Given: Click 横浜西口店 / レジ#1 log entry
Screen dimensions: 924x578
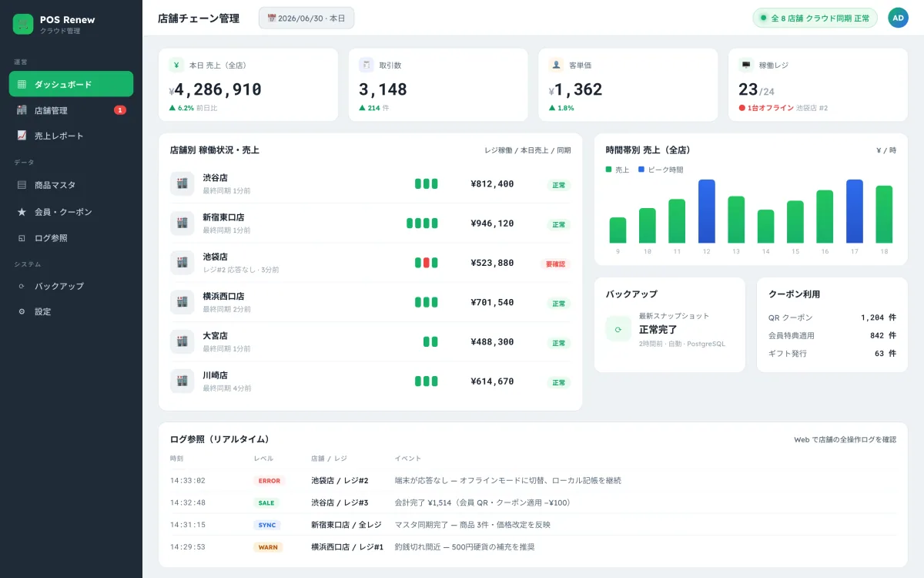Looking at the screenshot, I should (x=347, y=547).
